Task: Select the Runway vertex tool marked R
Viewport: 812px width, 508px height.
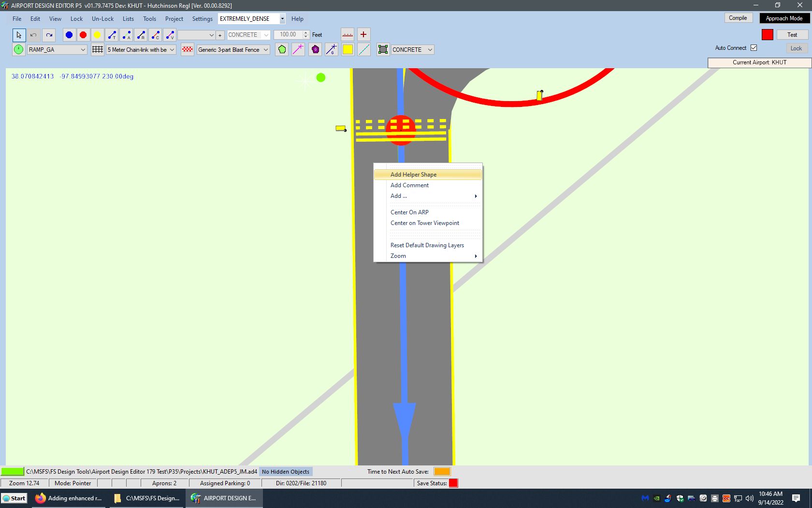Action: [x=141, y=35]
